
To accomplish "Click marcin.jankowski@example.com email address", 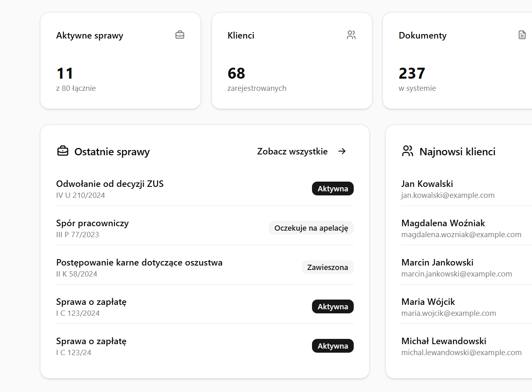I will [456, 274].
